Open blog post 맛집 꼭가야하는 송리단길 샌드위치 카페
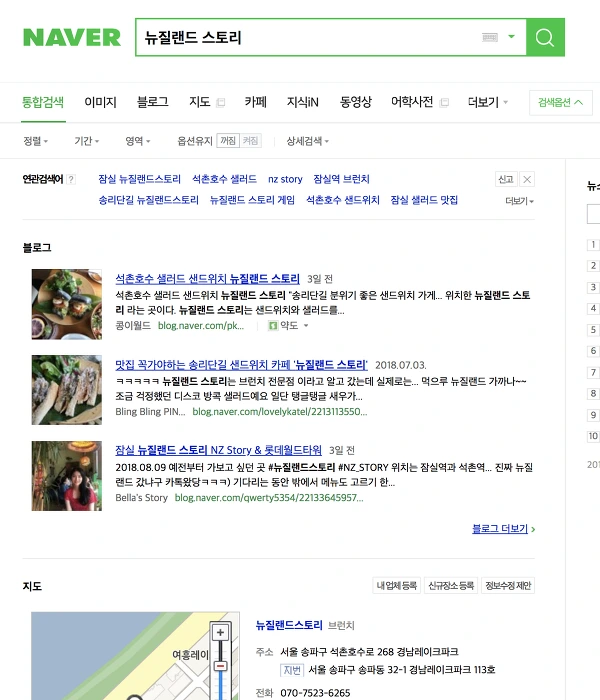The height and width of the screenshot is (700, 600). pyautogui.click(x=241, y=365)
